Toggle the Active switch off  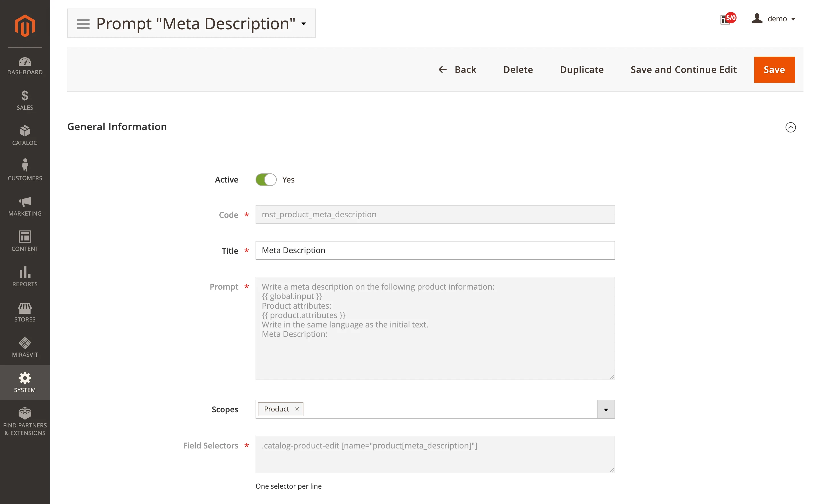point(266,180)
